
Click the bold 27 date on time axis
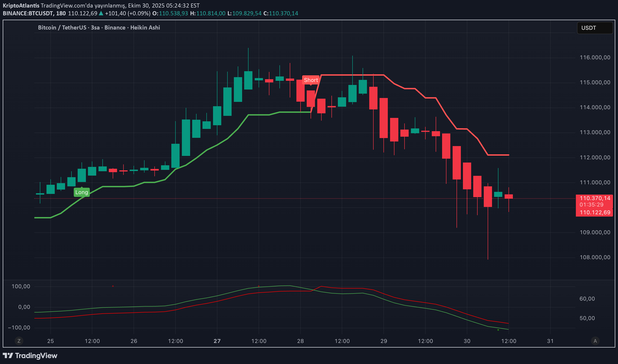217,341
